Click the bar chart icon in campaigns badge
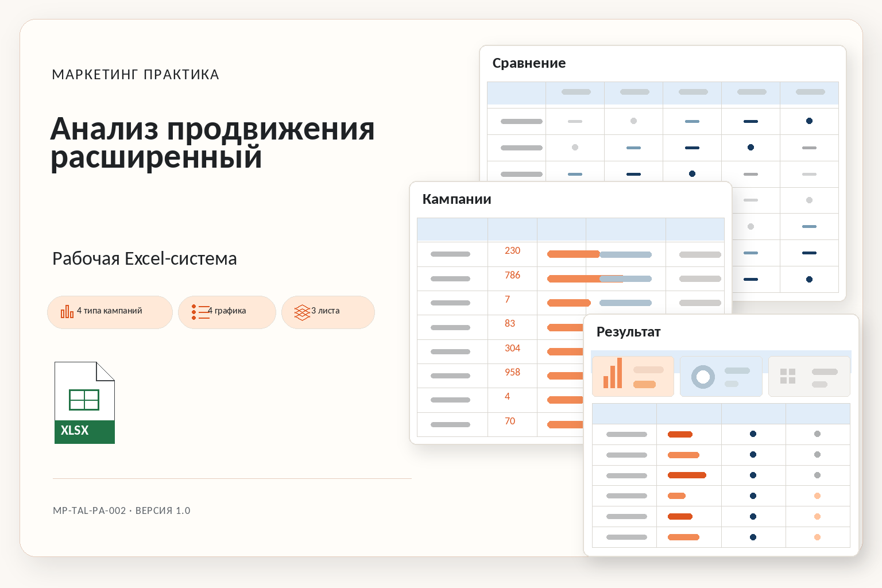 click(67, 312)
